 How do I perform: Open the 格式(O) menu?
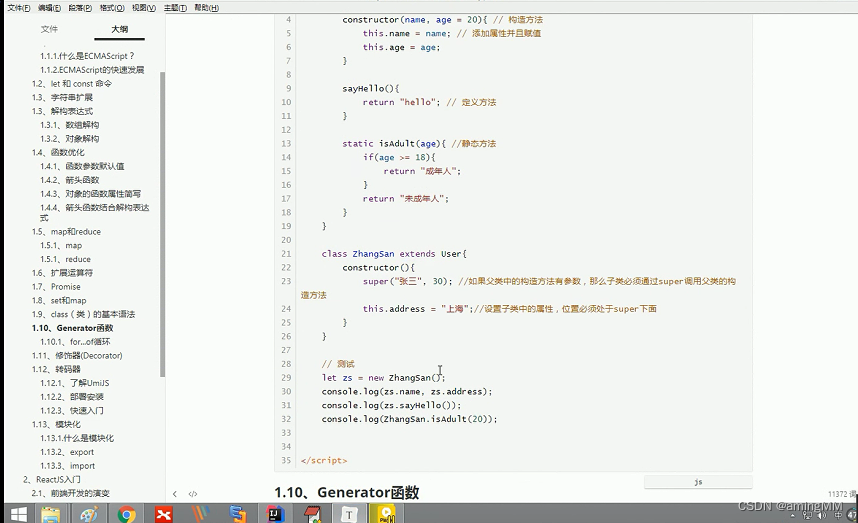(x=112, y=8)
